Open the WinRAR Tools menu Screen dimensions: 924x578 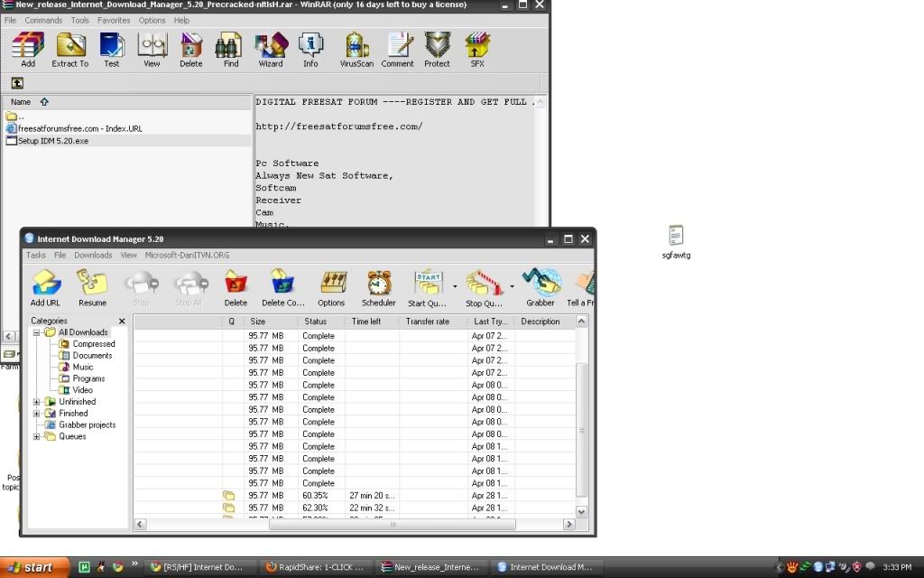pyautogui.click(x=80, y=20)
